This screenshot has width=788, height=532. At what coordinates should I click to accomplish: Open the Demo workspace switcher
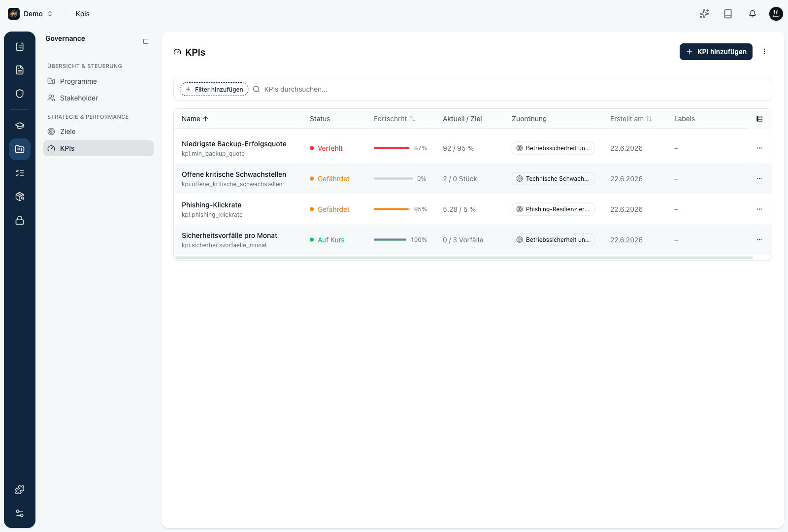pos(31,14)
